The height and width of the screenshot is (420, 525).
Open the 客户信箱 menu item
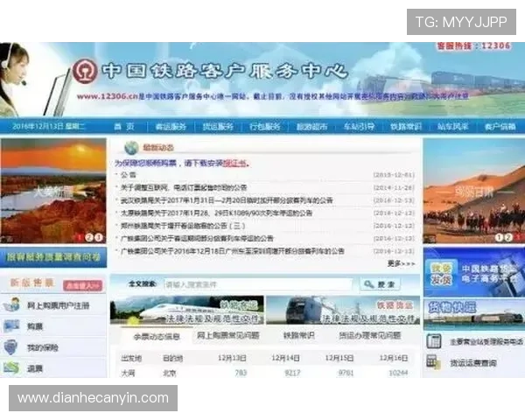(x=500, y=127)
